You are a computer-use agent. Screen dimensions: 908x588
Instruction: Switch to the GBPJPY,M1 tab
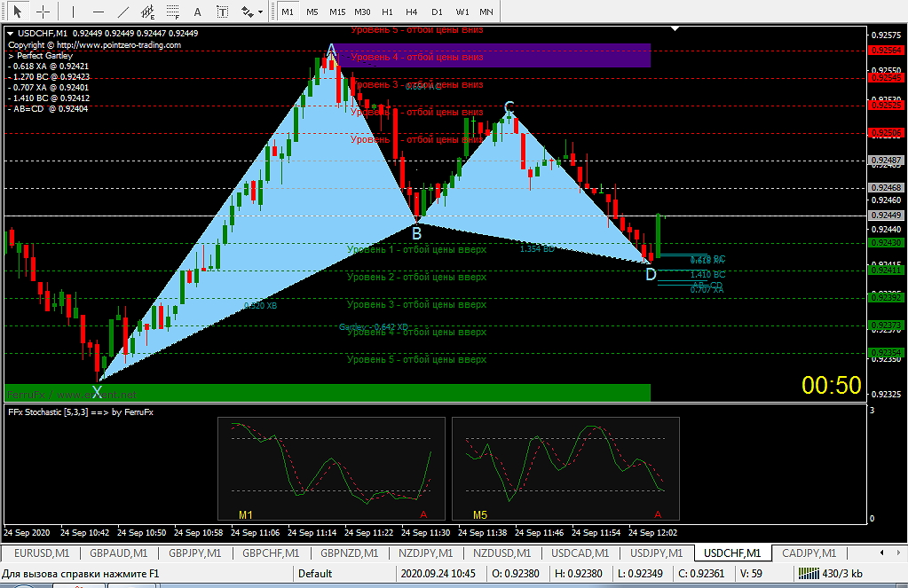click(194, 553)
